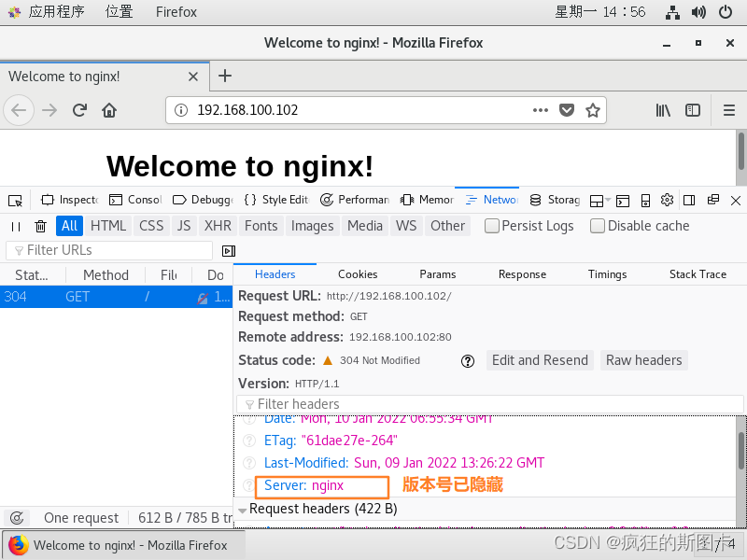
Task: Switch to the Params details tab
Action: click(437, 274)
